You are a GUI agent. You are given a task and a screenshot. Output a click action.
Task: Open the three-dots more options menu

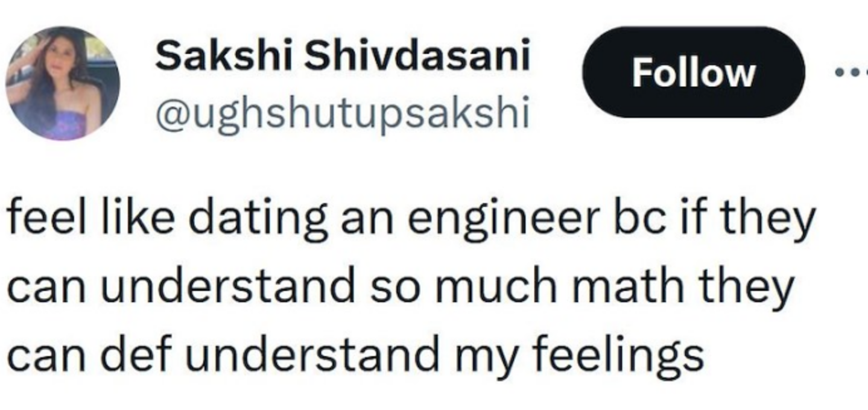pos(851,72)
